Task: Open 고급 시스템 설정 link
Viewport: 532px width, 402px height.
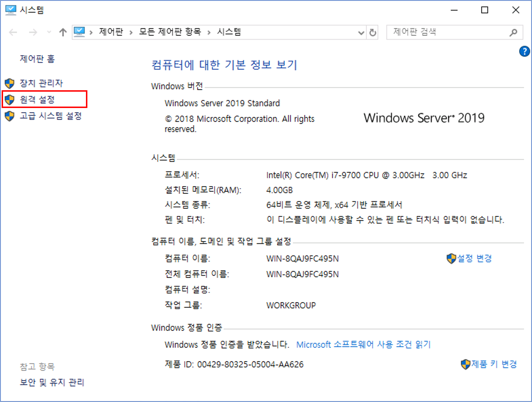Action: pyautogui.click(x=50, y=116)
